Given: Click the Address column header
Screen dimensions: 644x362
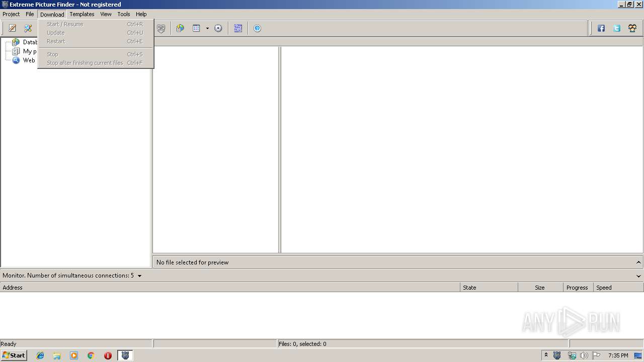Looking at the screenshot, I should 230,288.
